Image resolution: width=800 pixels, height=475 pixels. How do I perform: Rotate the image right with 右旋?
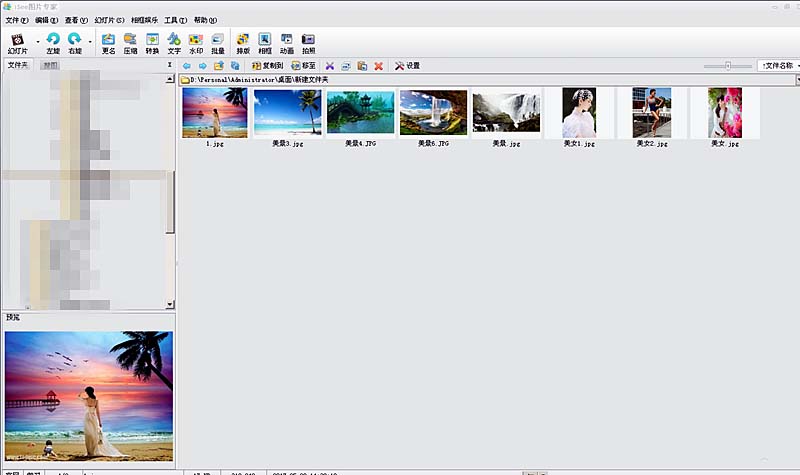tap(75, 43)
